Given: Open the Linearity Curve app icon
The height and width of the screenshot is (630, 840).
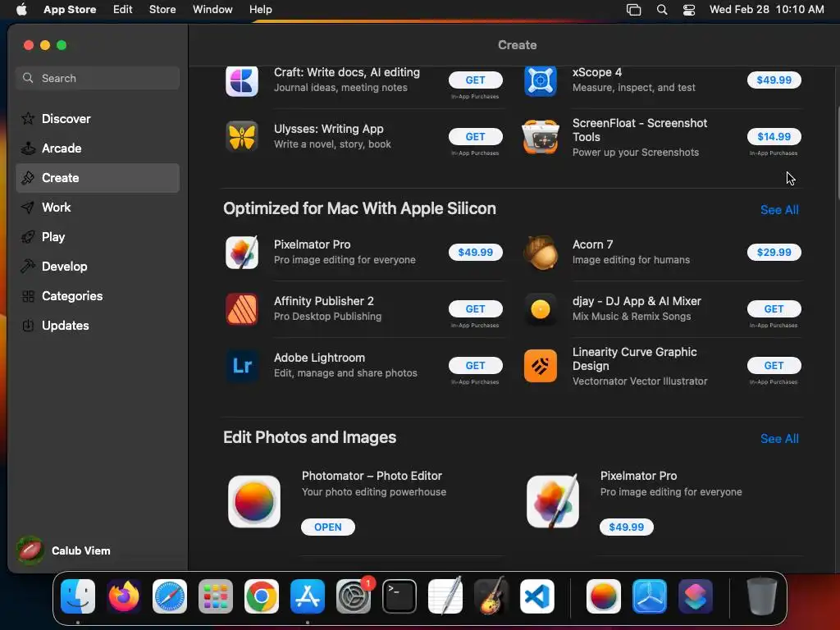Looking at the screenshot, I should tap(540, 365).
